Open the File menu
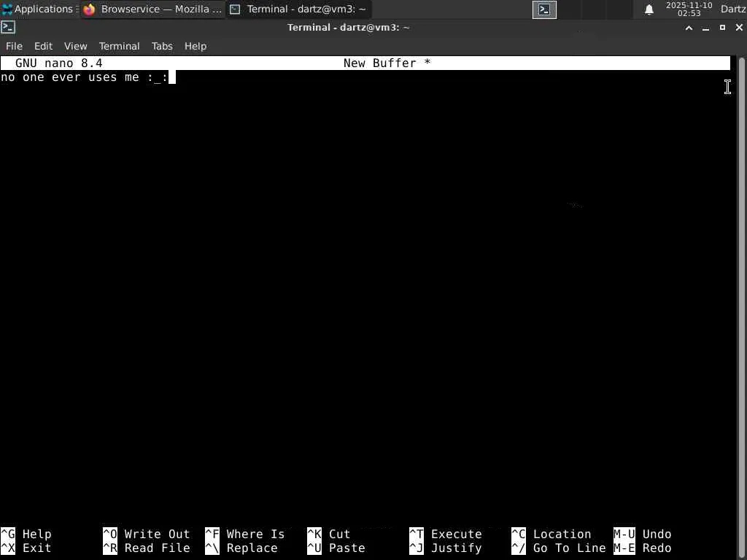 (x=14, y=46)
